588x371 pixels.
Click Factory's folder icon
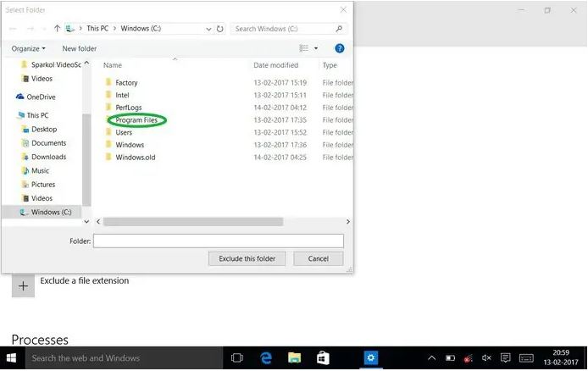tap(108, 82)
